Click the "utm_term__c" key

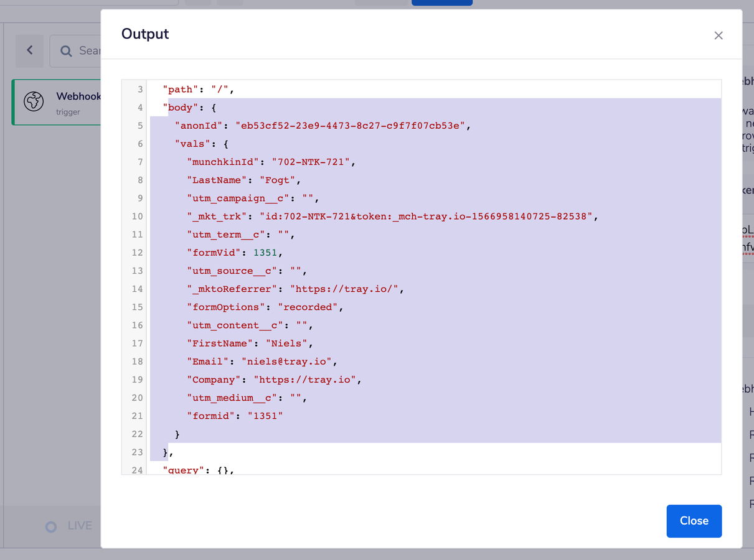(226, 235)
